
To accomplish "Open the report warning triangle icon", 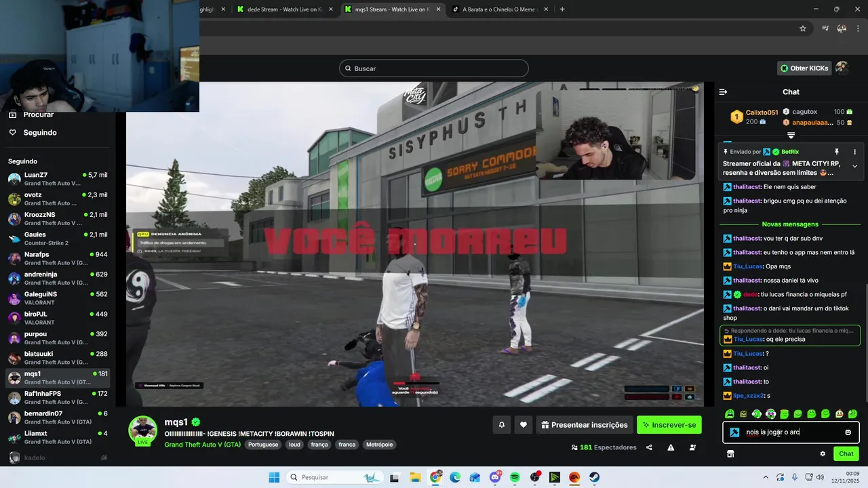I will (x=671, y=447).
